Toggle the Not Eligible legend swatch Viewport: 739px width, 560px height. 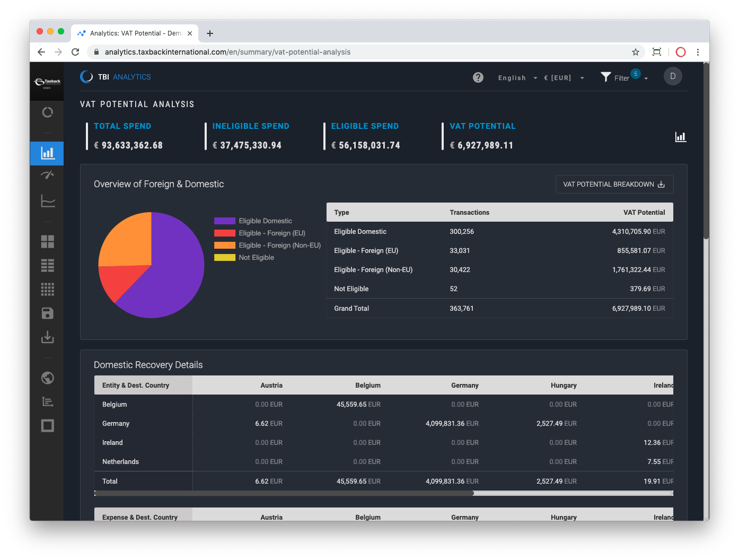point(225,258)
